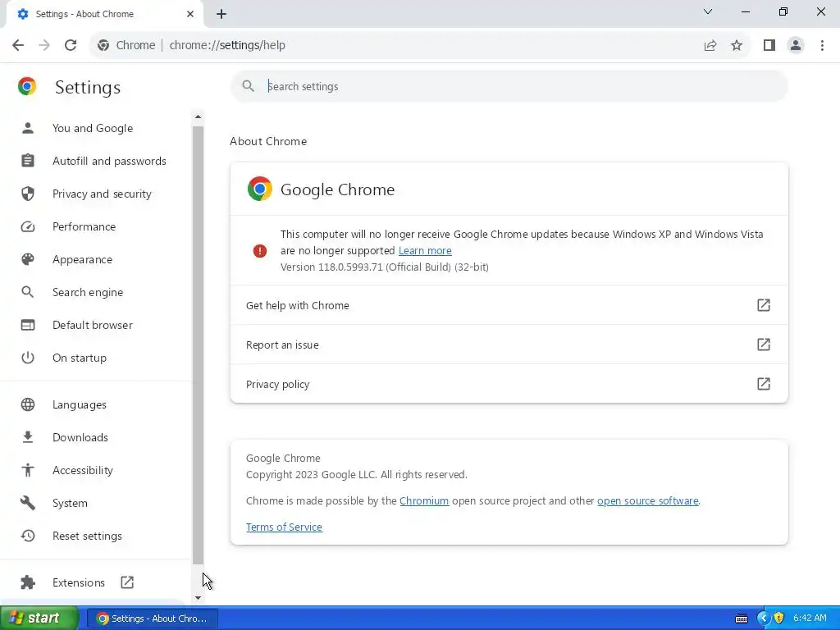840x630 pixels.
Task: Click the magnifier icon in Search settings
Action: [248, 85]
